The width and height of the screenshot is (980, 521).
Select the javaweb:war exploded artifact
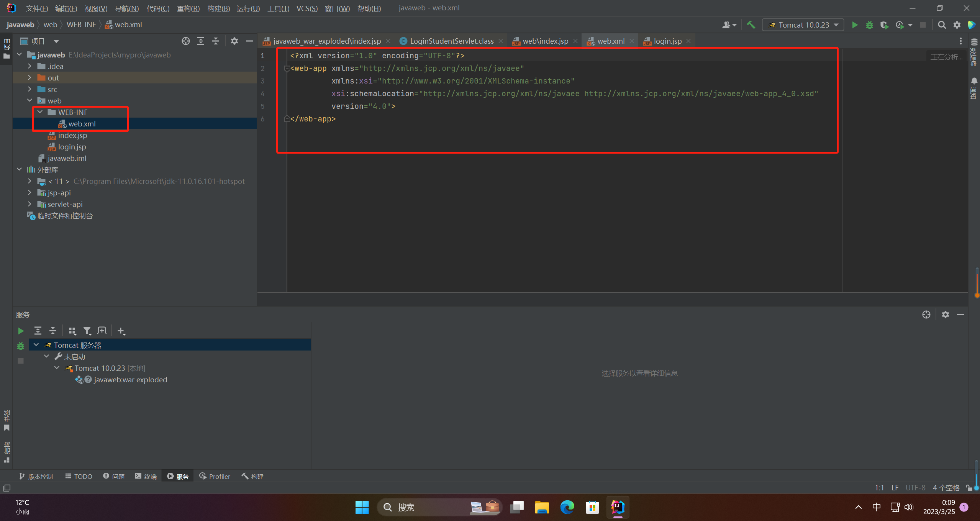click(130, 380)
